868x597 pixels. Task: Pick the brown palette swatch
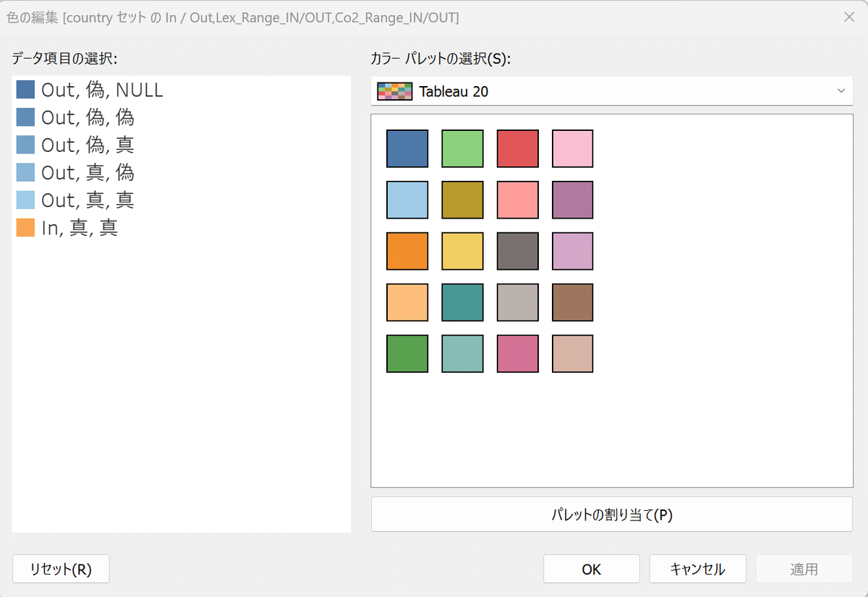(573, 302)
